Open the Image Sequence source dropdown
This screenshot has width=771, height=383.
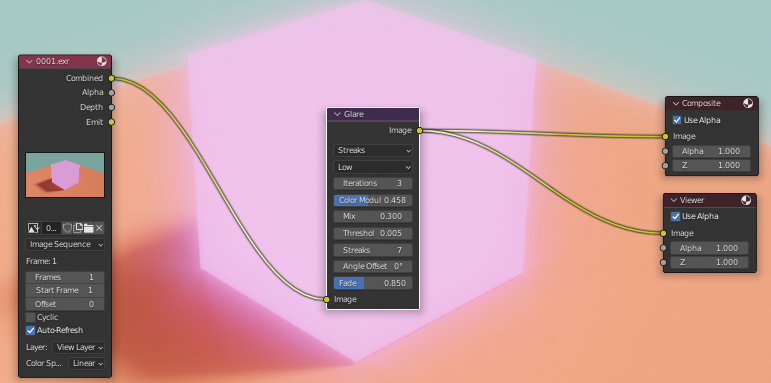click(65, 244)
